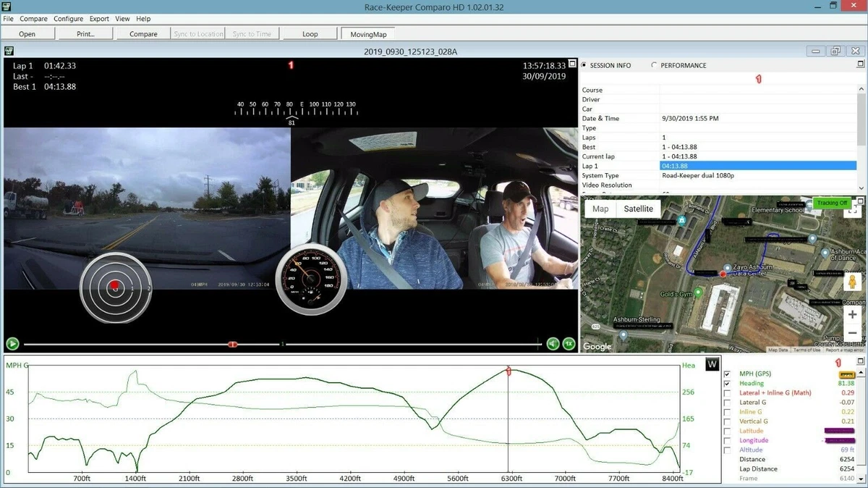Enable the Lateral G channel checkbox
Screen dimensions: 868x488
(727, 403)
